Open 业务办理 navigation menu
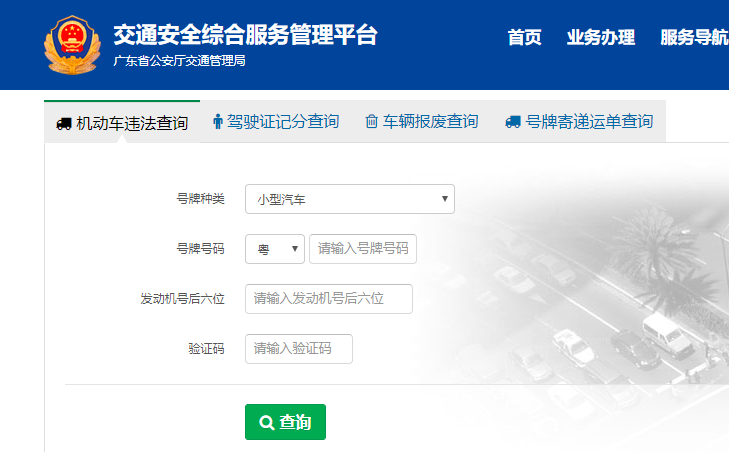 tap(601, 37)
